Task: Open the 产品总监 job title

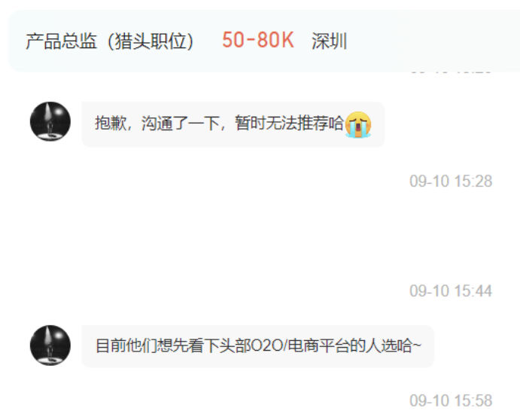Action: pos(61,41)
